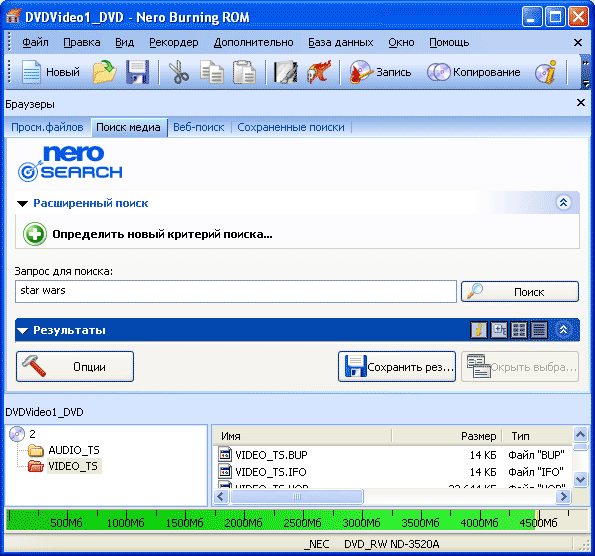Open the База данных menu

(341, 43)
